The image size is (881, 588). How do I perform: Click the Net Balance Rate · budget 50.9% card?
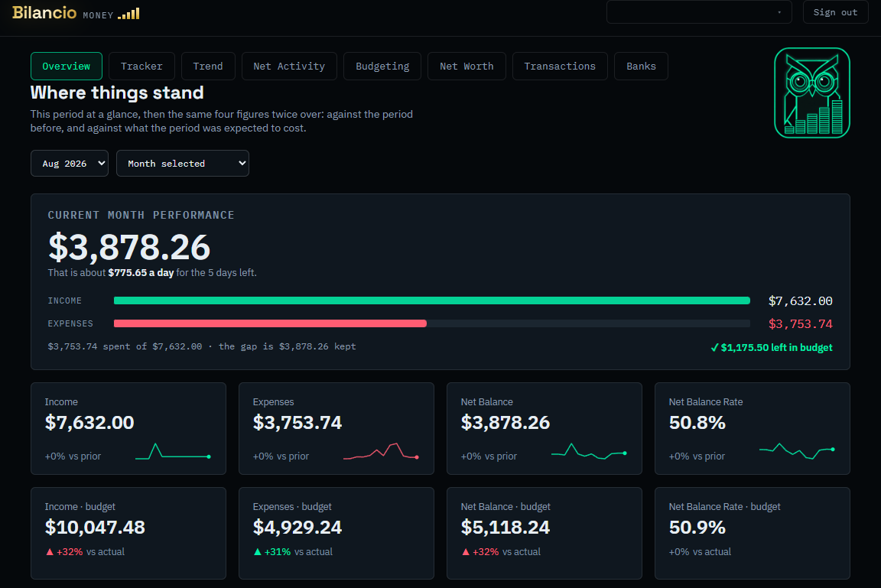pyautogui.click(x=752, y=533)
